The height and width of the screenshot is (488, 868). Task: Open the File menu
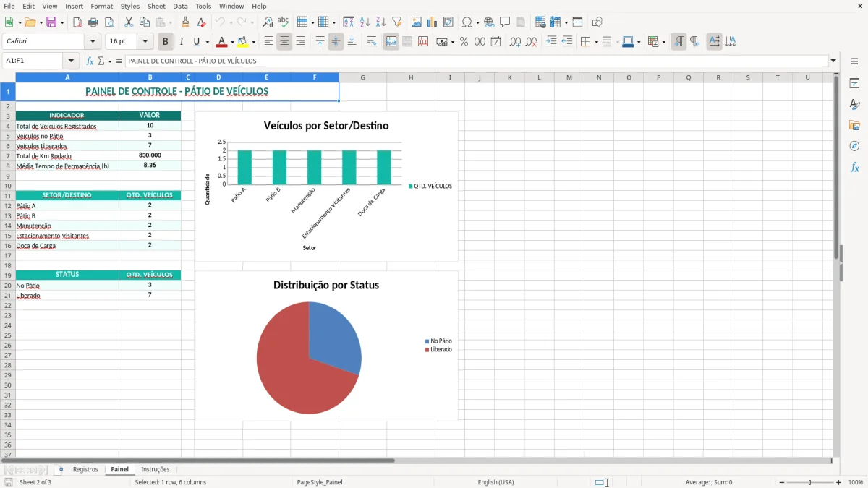point(9,7)
